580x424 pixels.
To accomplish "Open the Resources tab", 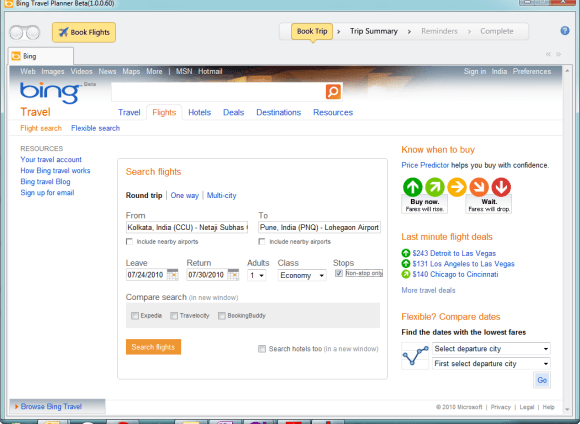I will [x=333, y=112].
